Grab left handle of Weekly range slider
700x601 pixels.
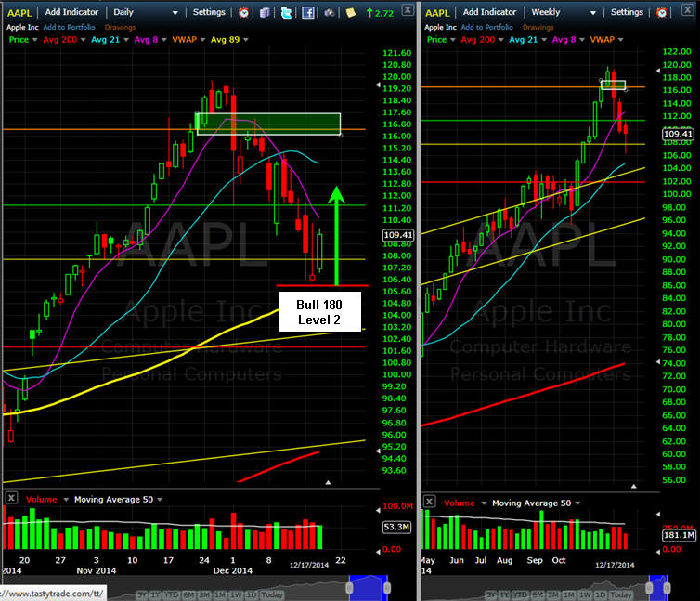pos(650,588)
